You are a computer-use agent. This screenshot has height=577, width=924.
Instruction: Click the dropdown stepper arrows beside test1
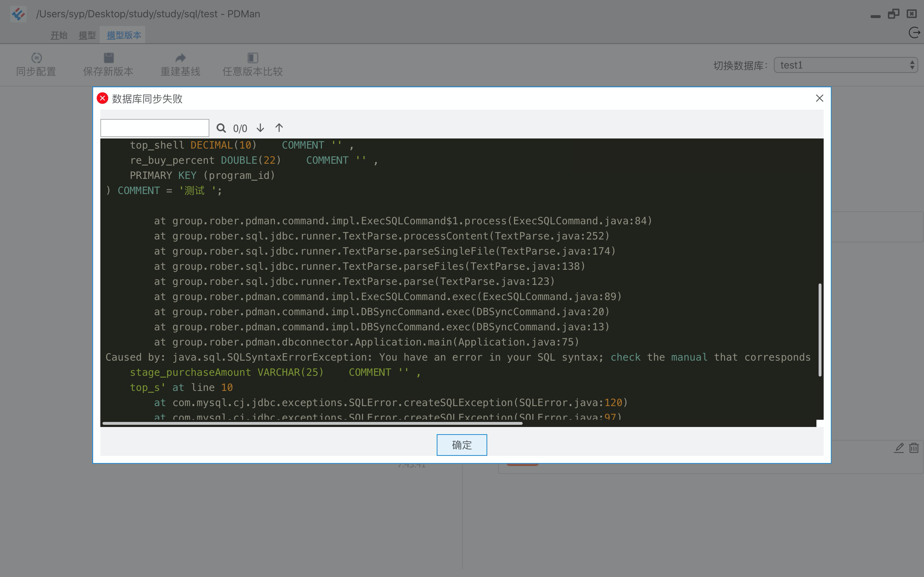pos(912,65)
